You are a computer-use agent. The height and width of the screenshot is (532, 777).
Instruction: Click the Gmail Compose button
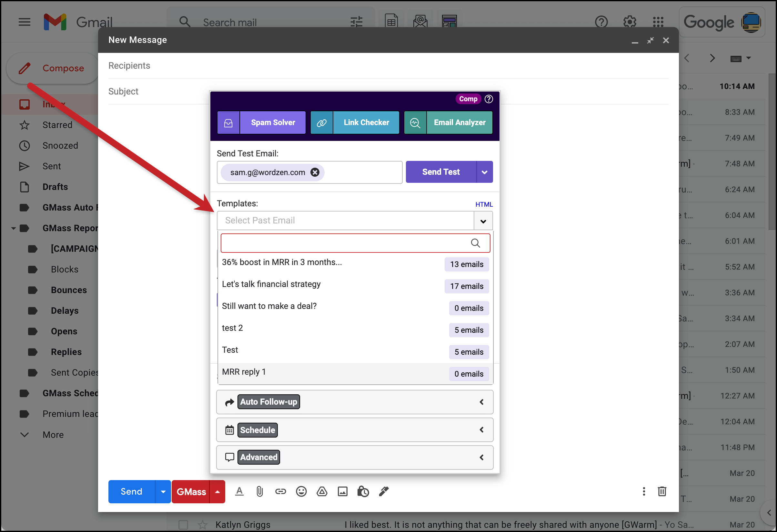coord(53,68)
